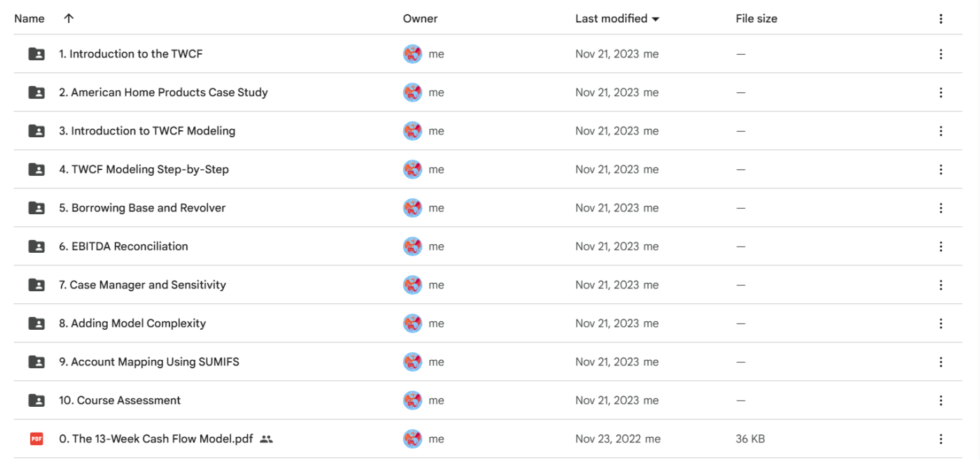Click owner avatar on American Home Products row
The width and height of the screenshot is (980, 460).
412,92
